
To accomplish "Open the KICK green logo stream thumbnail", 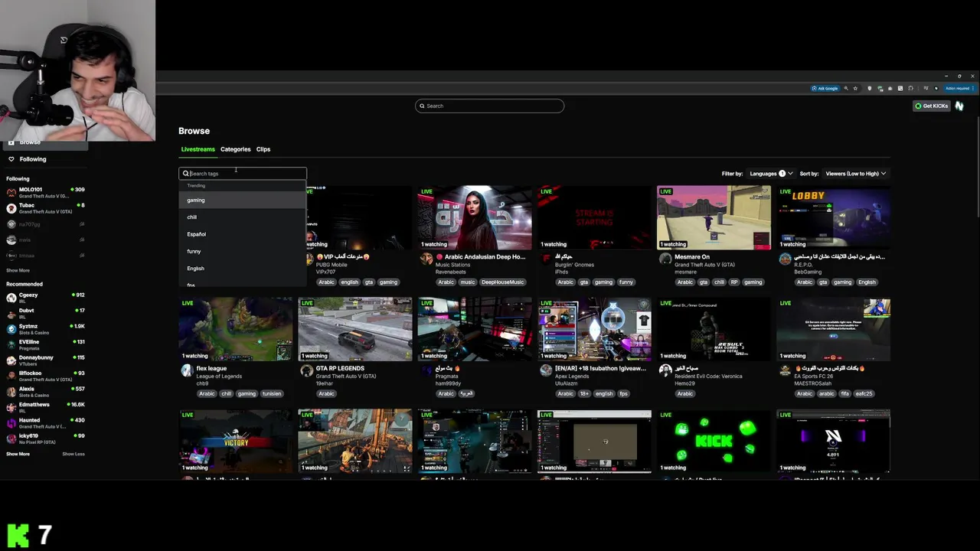I will [714, 441].
